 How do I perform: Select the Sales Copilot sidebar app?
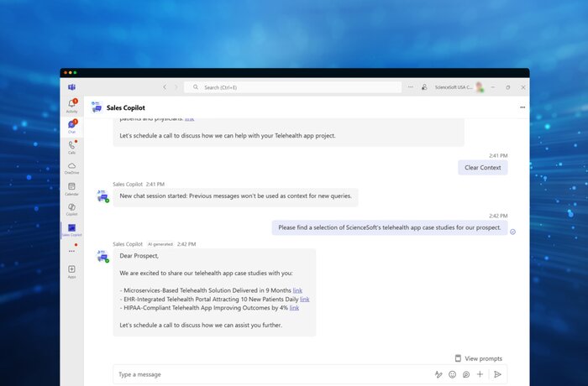tap(71, 230)
